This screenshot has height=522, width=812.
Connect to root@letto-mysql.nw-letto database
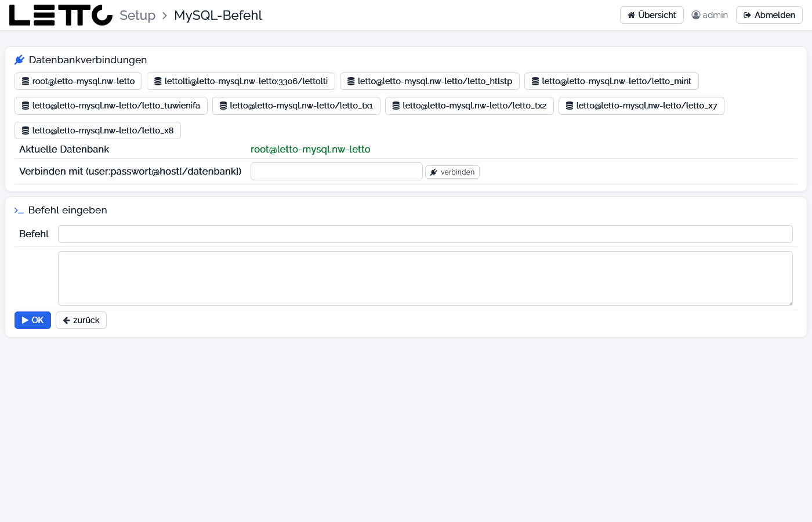78,81
